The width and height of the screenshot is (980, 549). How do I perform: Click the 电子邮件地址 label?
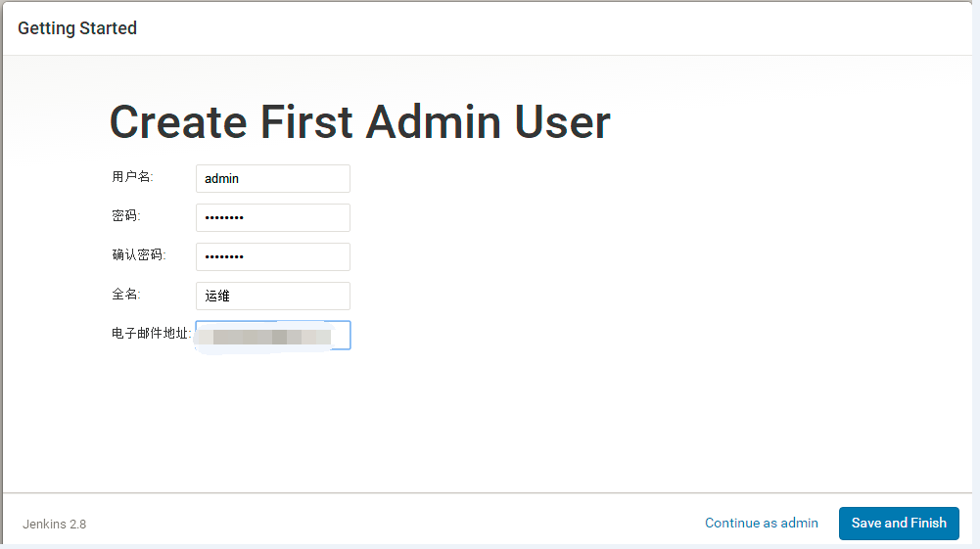click(x=151, y=334)
